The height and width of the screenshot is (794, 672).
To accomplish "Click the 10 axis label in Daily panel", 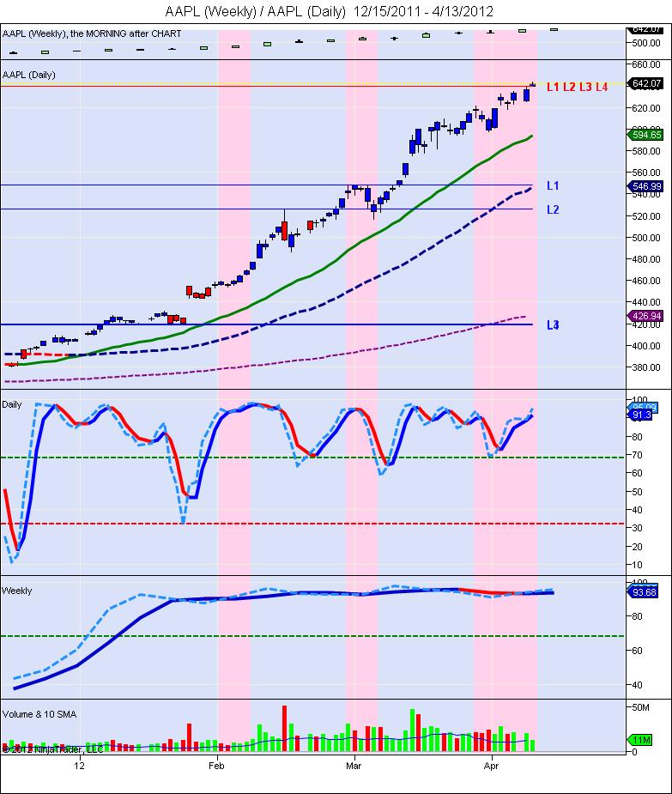I will tap(638, 565).
